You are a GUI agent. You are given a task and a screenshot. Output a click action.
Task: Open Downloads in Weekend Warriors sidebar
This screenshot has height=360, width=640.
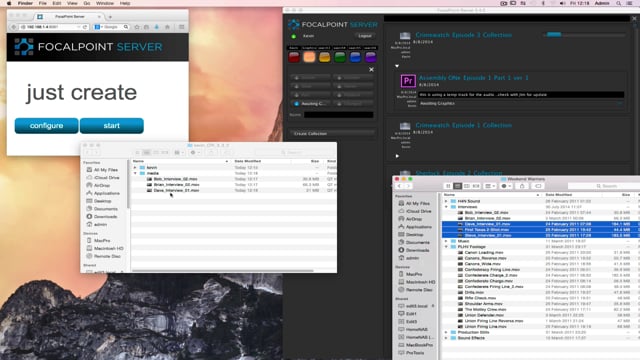tap(414, 250)
